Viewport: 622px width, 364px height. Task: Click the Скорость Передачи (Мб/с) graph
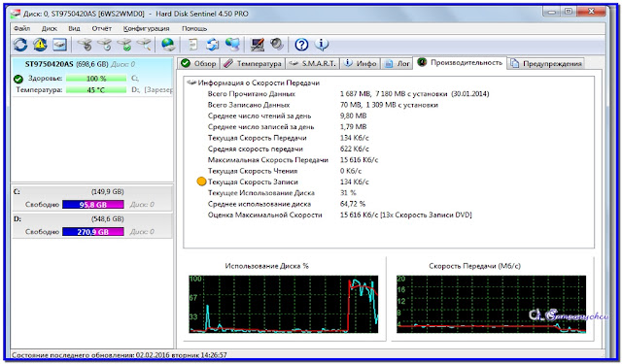491,304
